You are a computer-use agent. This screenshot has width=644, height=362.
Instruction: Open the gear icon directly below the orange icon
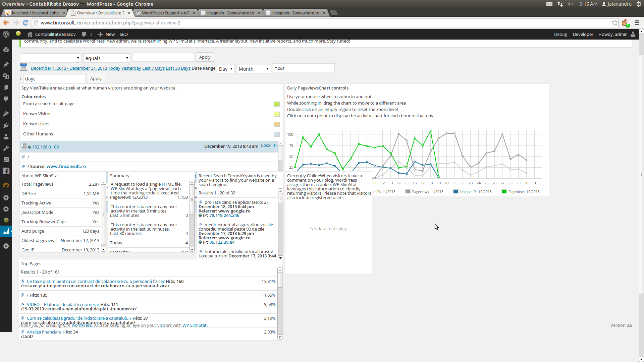[6, 197]
